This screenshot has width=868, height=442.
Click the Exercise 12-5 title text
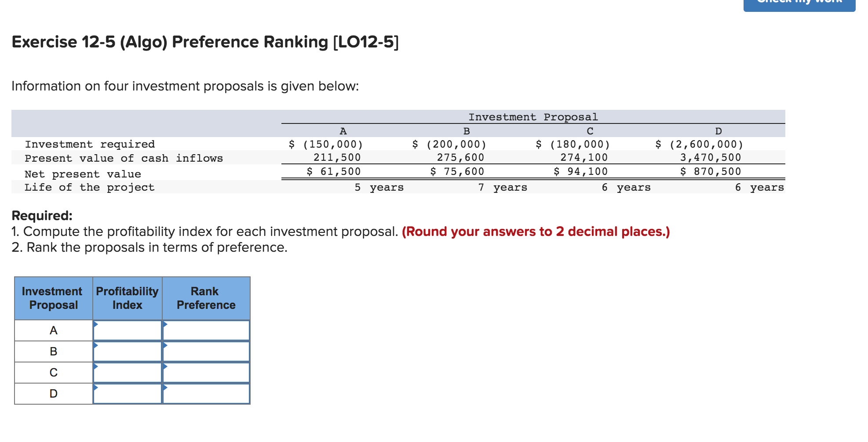click(x=204, y=42)
